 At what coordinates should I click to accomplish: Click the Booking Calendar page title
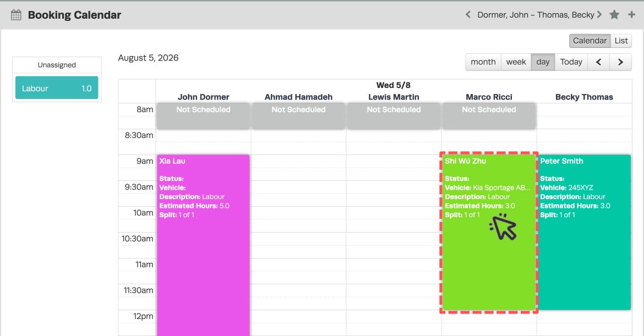pos(74,15)
